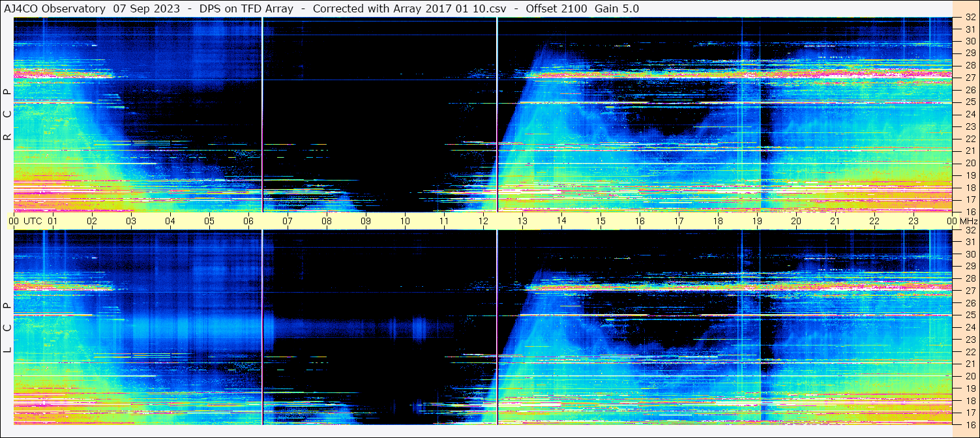Click hour '13' on the UTC time axis

pyautogui.click(x=522, y=221)
